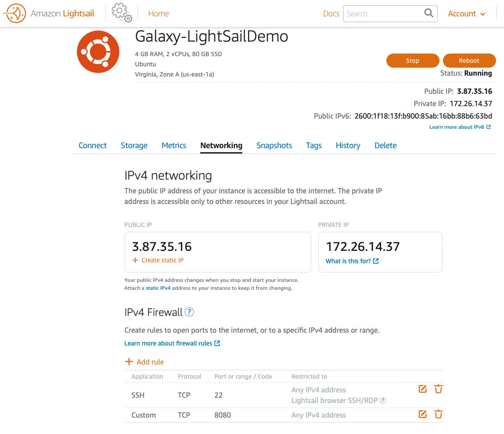Screen dimensions: 504x434
Task: Stop the running instance
Action: click(x=413, y=61)
